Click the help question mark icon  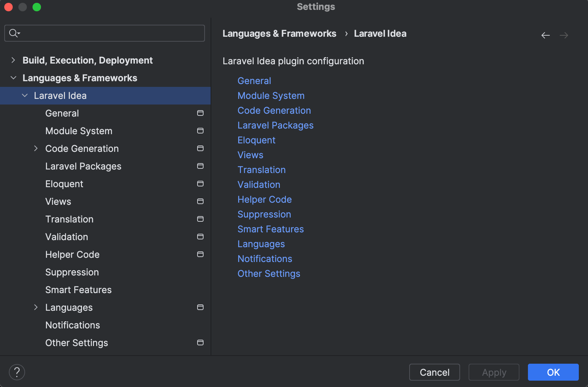[x=17, y=372]
